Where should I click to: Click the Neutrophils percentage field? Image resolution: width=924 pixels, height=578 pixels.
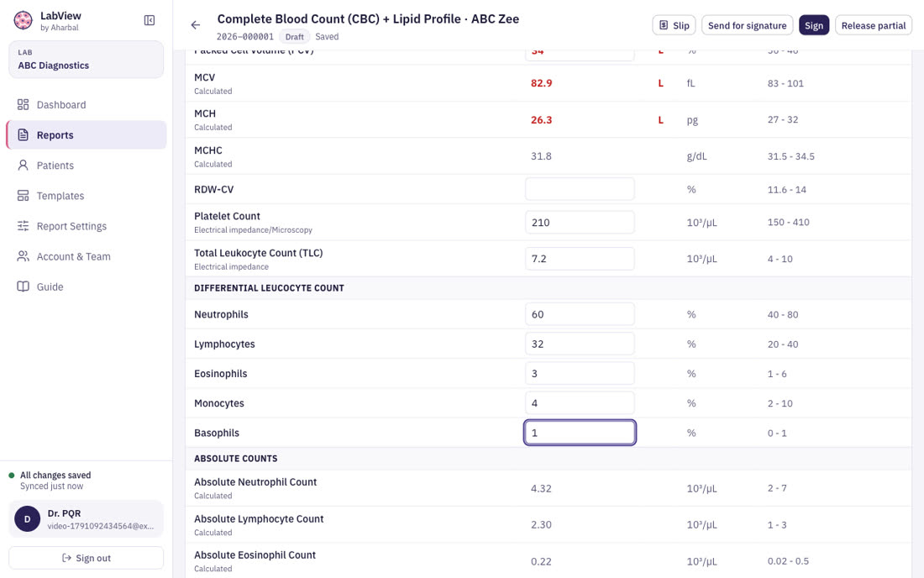(580, 314)
